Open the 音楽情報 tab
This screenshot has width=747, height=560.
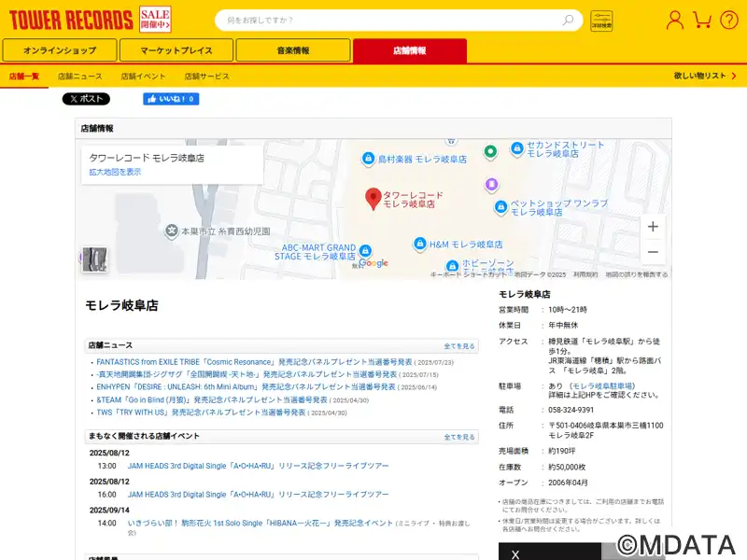click(293, 50)
